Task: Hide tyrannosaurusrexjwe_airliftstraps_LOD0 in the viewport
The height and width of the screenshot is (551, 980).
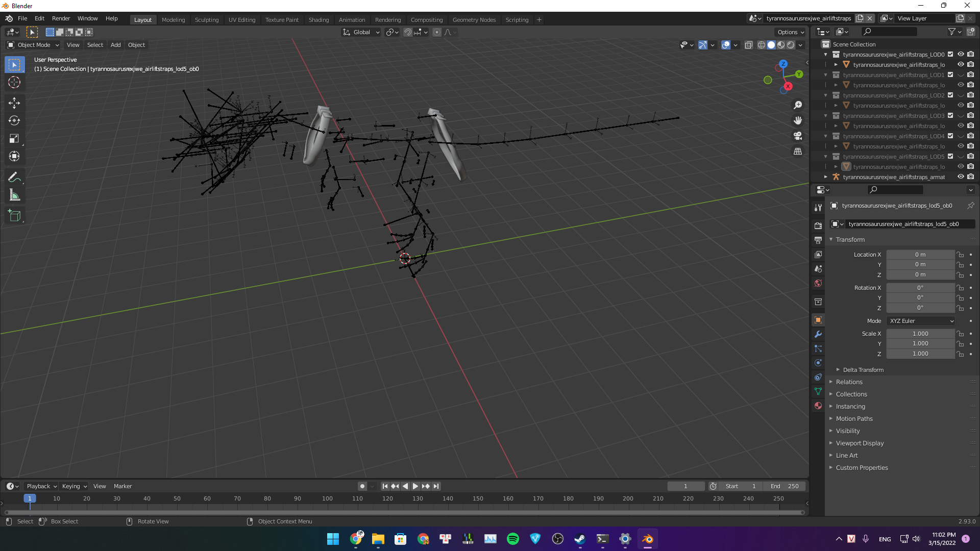Action: point(961,54)
